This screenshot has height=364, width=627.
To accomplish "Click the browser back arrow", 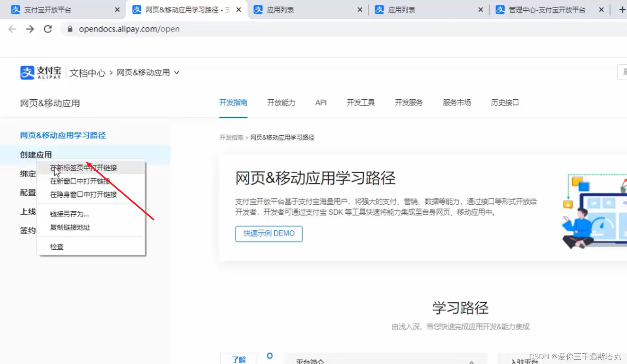I will 12,29.
